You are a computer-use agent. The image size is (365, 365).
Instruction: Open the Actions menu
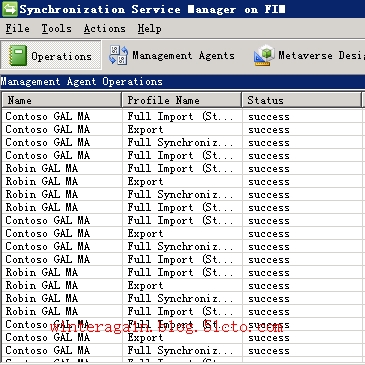[x=104, y=29]
